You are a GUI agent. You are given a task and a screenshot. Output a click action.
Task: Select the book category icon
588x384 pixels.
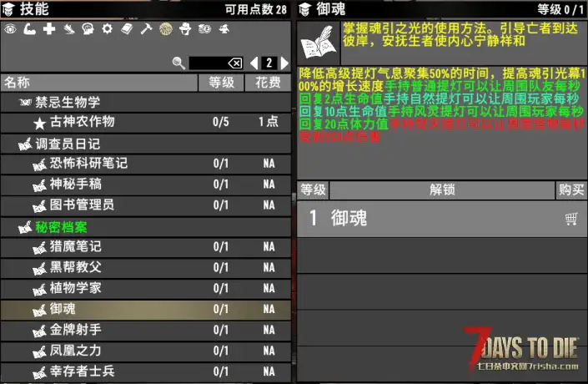click(127, 29)
